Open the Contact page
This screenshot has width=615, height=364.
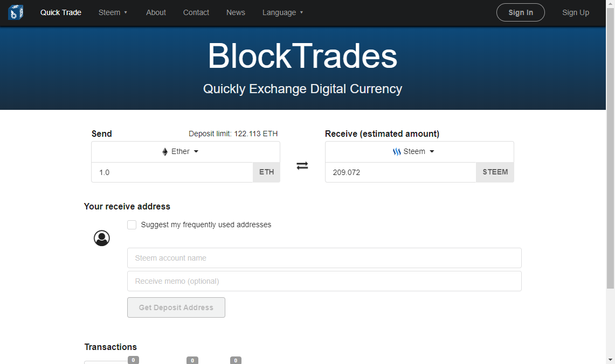[196, 12]
